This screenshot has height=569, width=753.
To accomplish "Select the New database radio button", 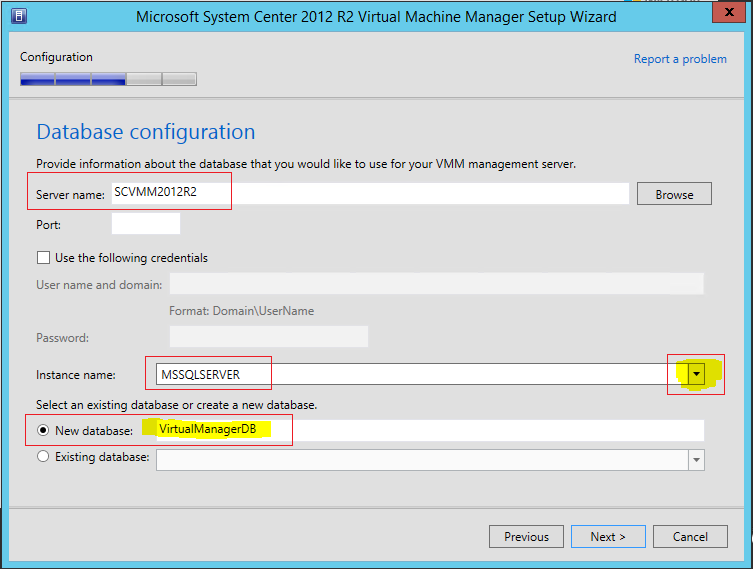I will [x=43, y=430].
